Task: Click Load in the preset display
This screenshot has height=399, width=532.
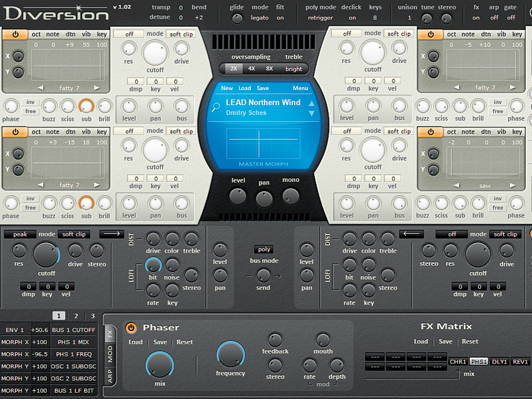Action: pos(245,88)
